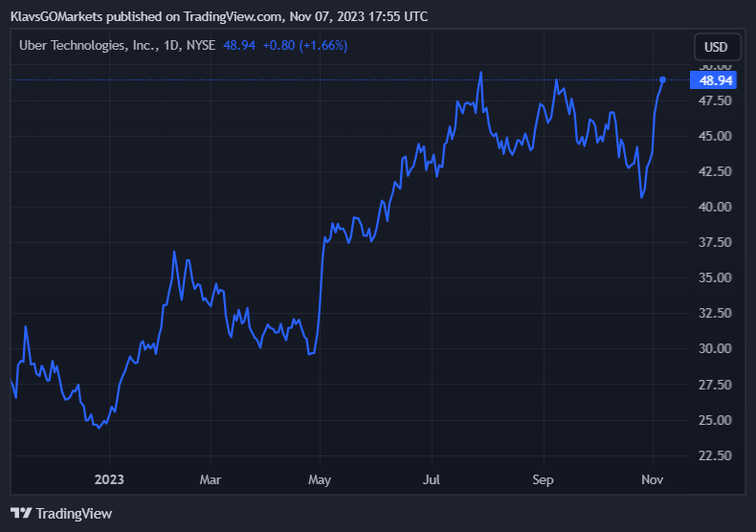Viewport: 756px width, 532px height.
Task: Click the 48.94 value in the legend
Action: [x=239, y=45]
